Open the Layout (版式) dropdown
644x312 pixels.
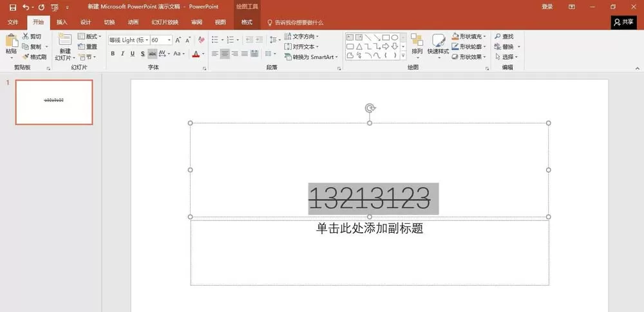pos(90,37)
